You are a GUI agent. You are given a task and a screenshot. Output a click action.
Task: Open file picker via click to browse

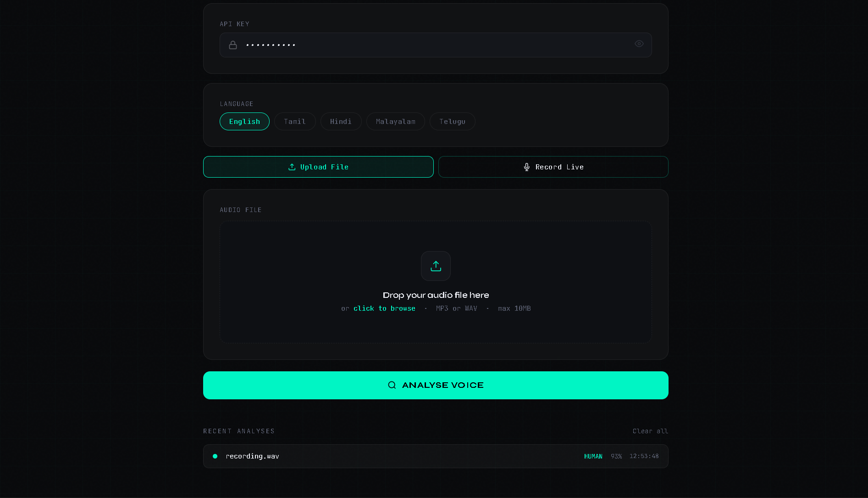(x=384, y=308)
